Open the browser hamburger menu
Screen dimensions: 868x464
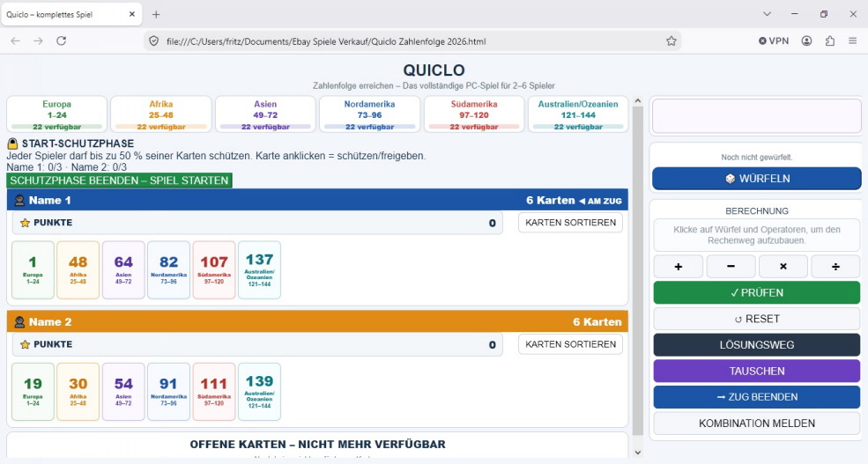852,41
